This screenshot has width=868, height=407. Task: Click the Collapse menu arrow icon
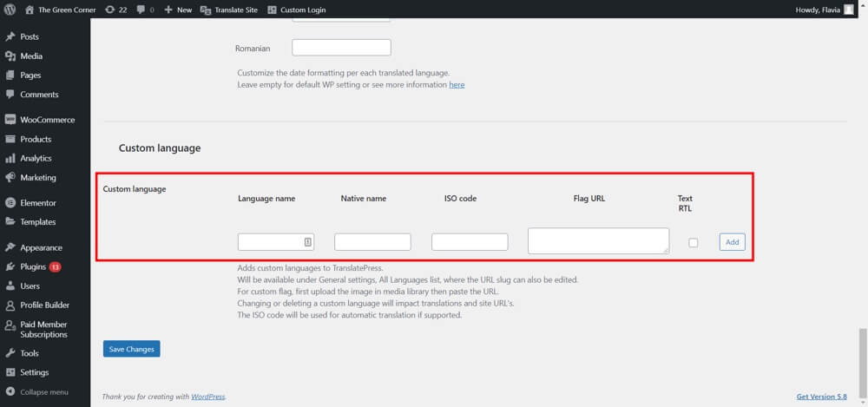10,392
